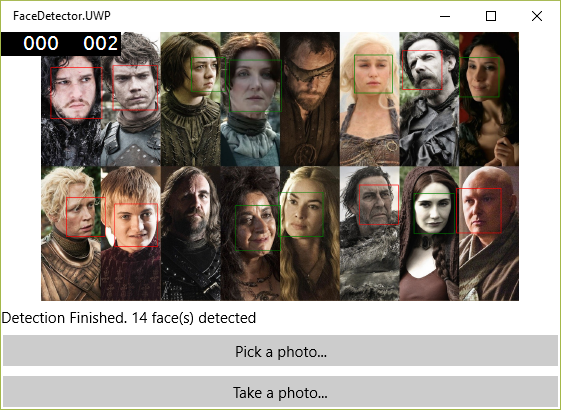Click the FaceDetector.UWP title bar text
This screenshot has width=561, height=410.
pos(62,16)
